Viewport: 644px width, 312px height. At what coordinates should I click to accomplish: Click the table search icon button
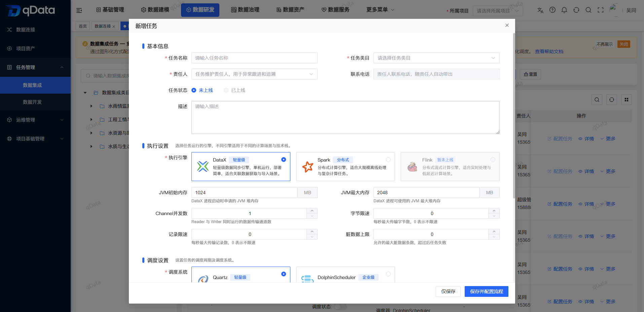[x=597, y=100]
